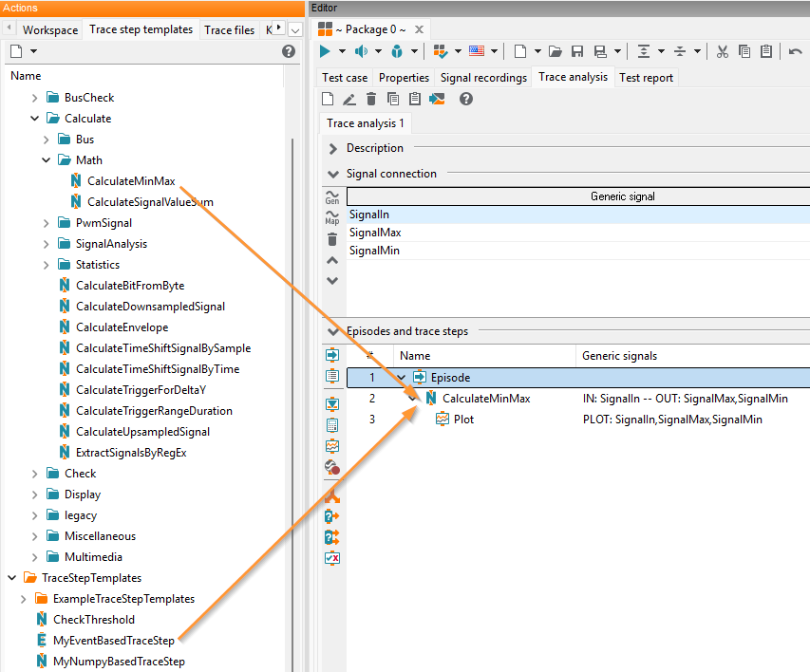810x672 pixels.
Task: Open the dropdown arrow next to the play icon
Action: [x=342, y=51]
